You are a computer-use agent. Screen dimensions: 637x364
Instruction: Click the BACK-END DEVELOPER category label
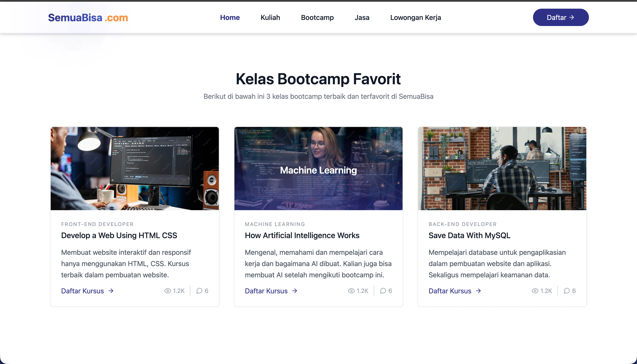(x=463, y=224)
